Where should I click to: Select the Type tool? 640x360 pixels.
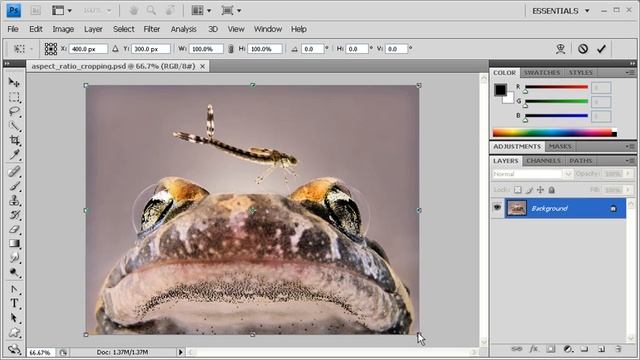[14, 303]
